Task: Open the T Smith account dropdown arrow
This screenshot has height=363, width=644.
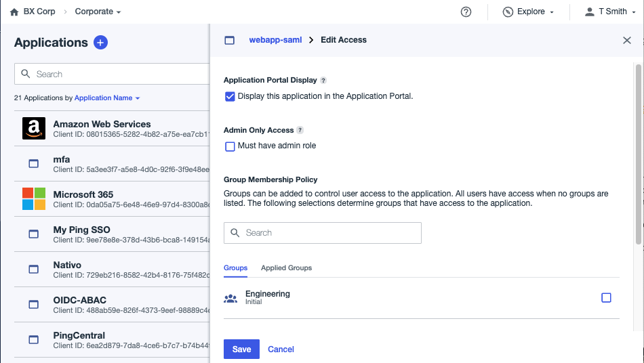Action: [x=634, y=12]
